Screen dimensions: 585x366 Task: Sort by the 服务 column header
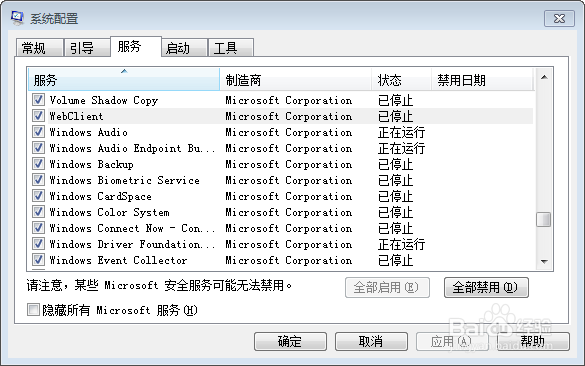124,79
